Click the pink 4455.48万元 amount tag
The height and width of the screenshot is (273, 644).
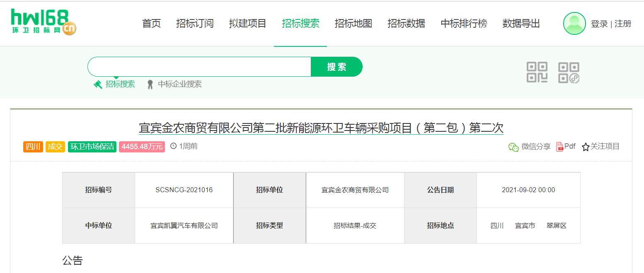142,147
